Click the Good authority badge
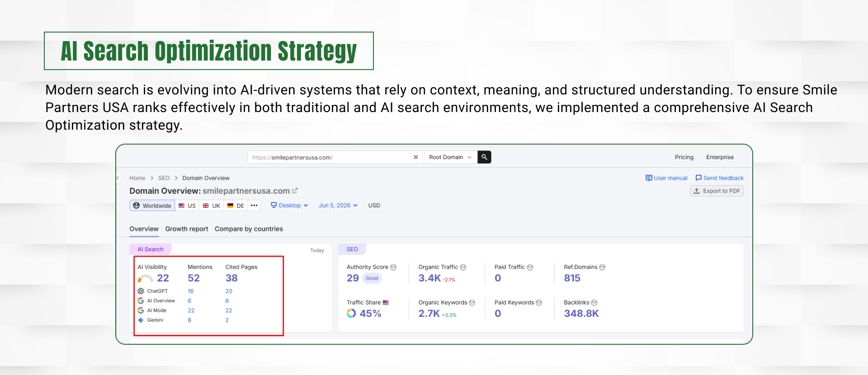 (372, 278)
